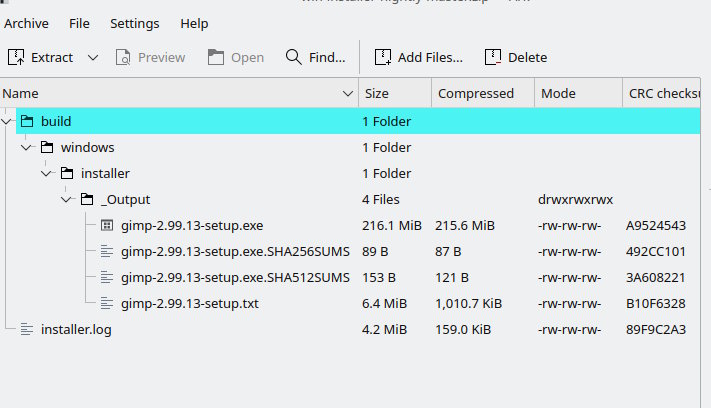711x408 pixels.
Task: Click the Extract toolbar icon
Action: (16, 58)
